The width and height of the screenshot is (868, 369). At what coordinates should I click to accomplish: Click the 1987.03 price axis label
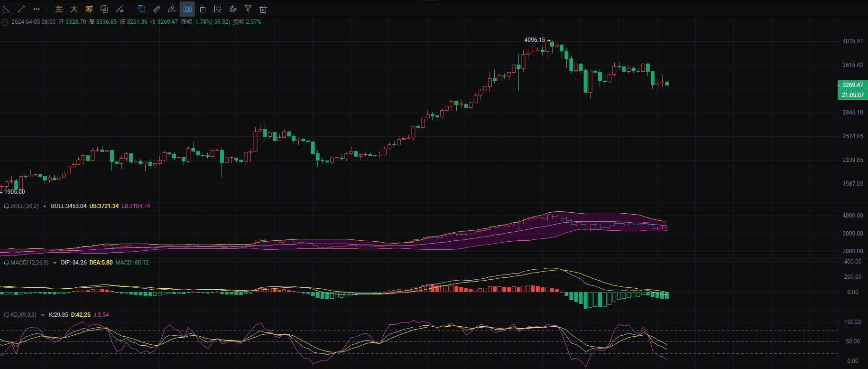tap(852, 184)
